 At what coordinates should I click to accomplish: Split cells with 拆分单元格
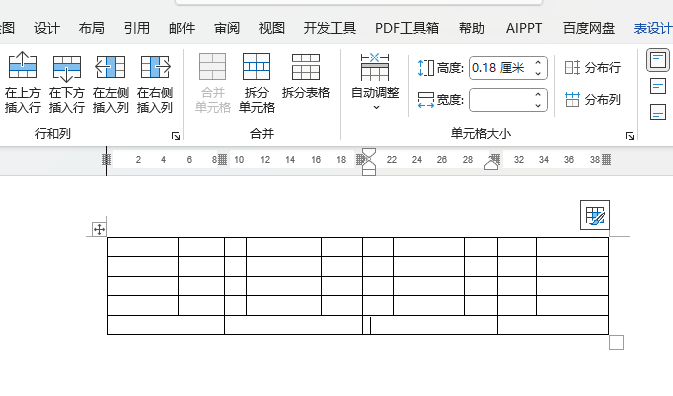[x=257, y=82]
